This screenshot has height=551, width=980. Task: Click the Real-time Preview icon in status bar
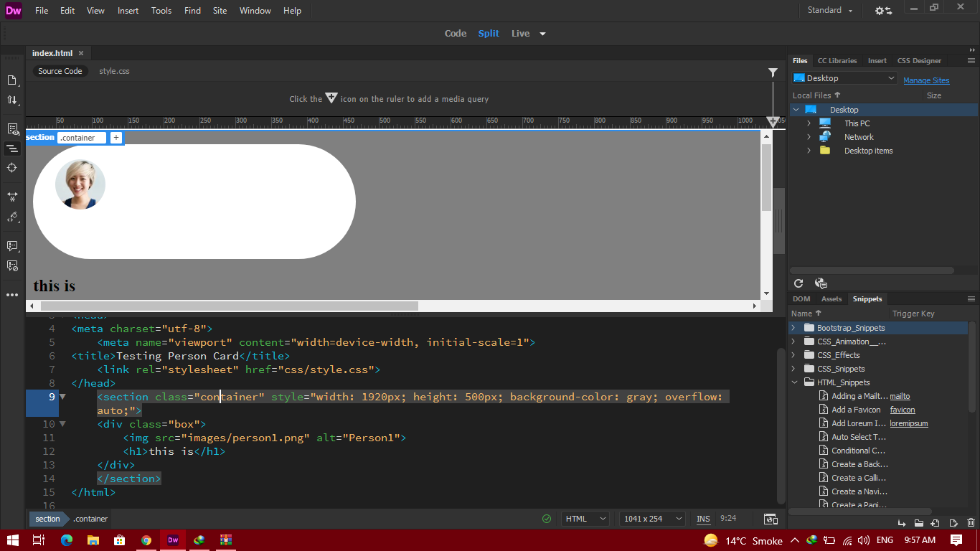[771, 519]
